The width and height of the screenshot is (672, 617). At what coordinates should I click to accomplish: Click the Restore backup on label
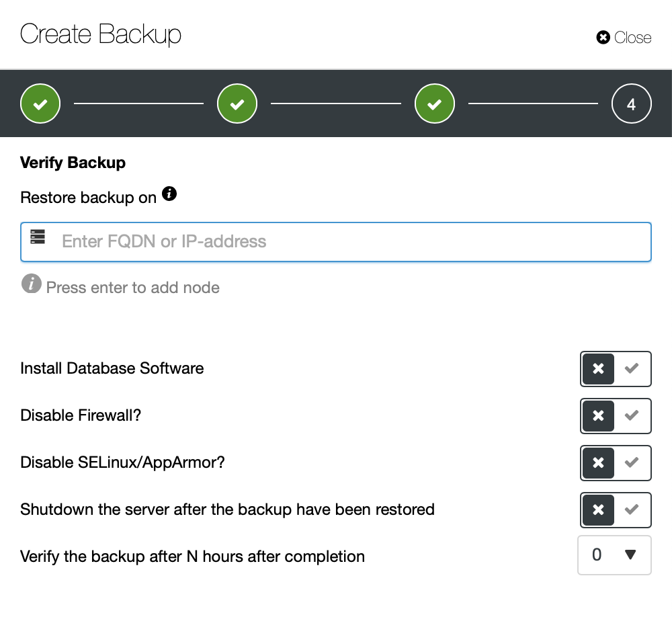pyautogui.click(x=88, y=198)
